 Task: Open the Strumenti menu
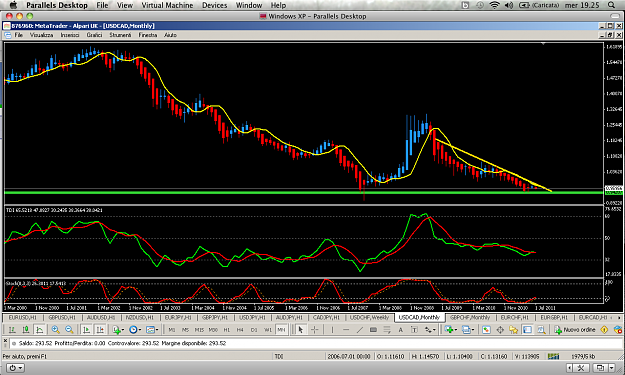pos(120,35)
